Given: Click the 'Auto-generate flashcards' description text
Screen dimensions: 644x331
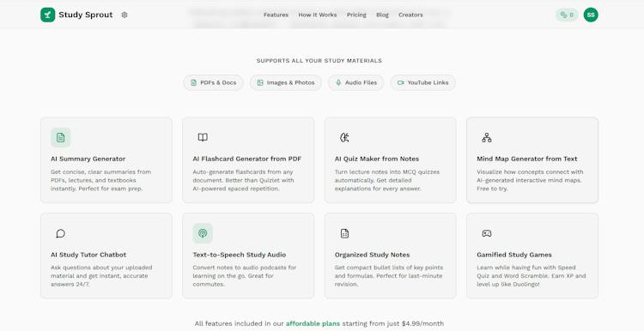Looking at the screenshot, I should tap(243, 180).
